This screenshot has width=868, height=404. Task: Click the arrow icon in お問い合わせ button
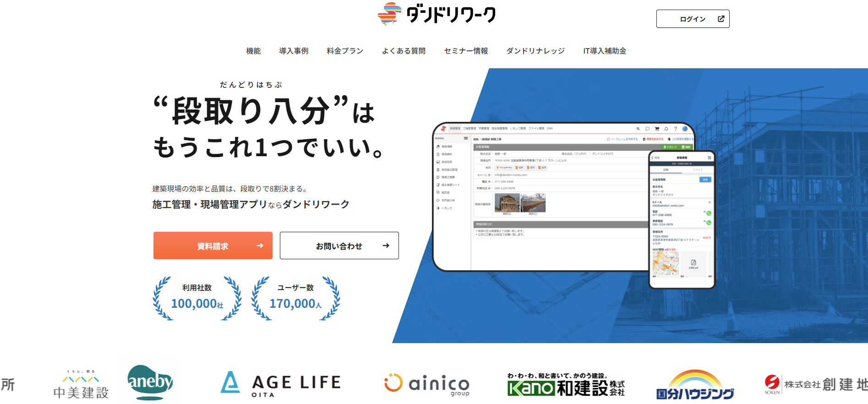click(386, 246)
